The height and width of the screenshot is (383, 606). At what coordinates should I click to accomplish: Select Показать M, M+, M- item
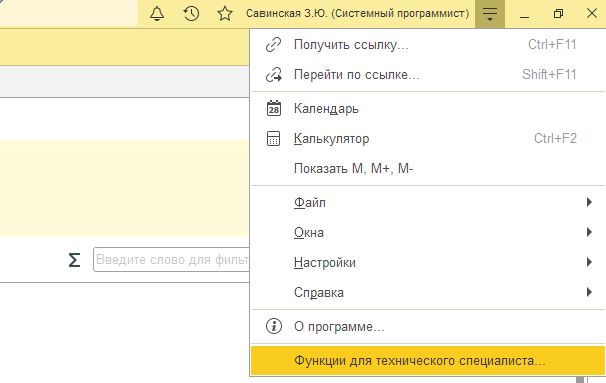click(x=428, y=169)
